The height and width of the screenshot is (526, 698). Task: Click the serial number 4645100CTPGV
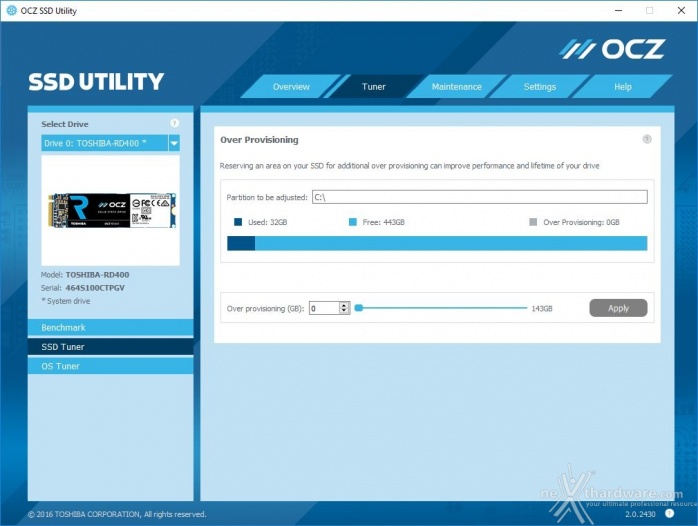coord(95,288)
